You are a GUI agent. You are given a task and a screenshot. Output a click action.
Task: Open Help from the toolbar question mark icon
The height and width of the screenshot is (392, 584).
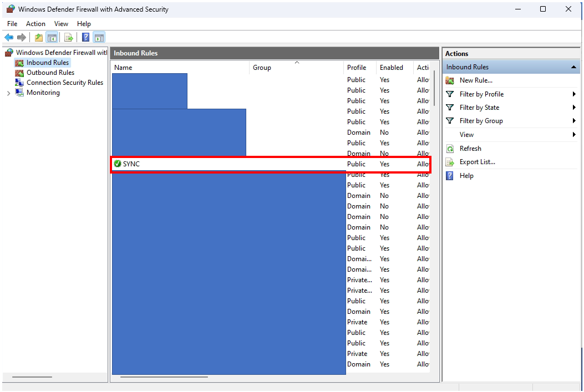click(x=85, y=37)
